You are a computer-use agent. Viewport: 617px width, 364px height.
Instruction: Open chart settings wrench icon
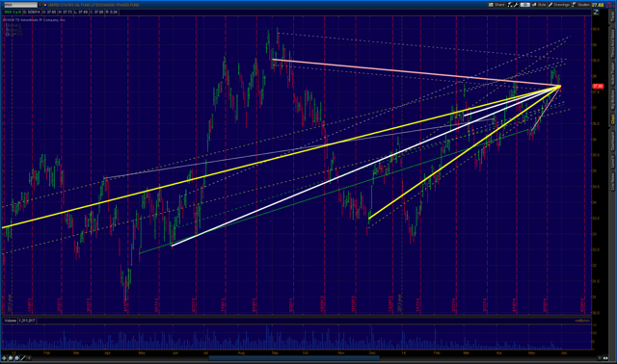516,5
